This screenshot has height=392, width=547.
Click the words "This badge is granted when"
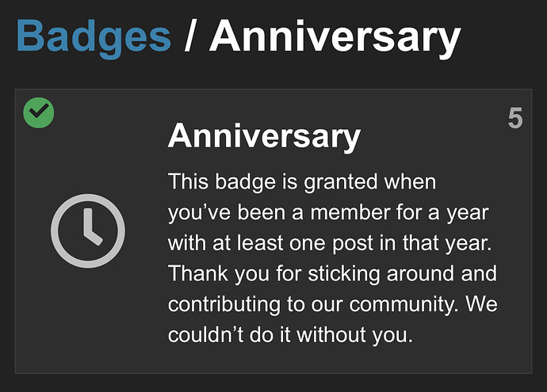[302, 182]
